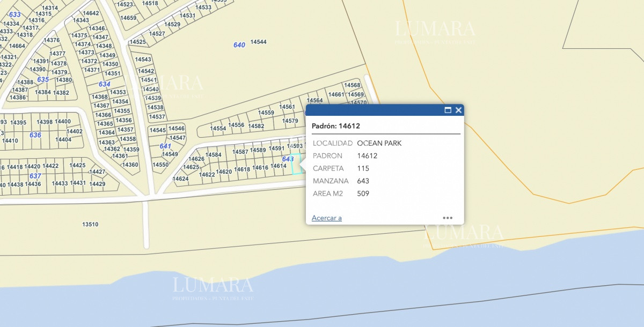This screenshot has height=327, width=644.
Task: Click block label 640 on map
Action: (x=239, y=45)
